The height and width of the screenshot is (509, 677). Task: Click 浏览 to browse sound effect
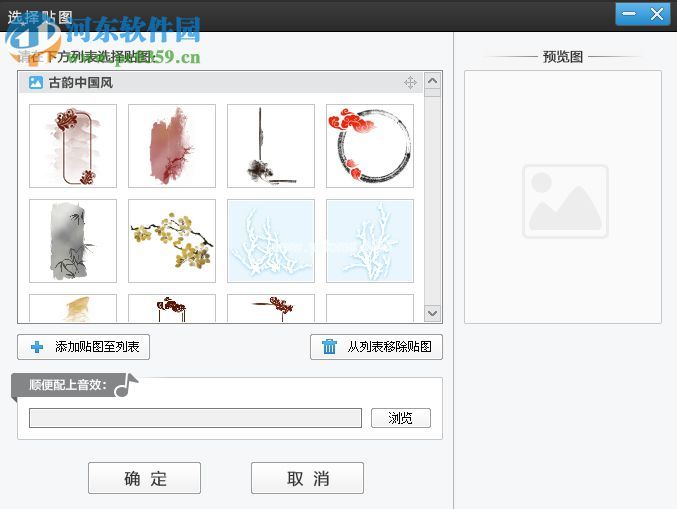coord(401,418)
